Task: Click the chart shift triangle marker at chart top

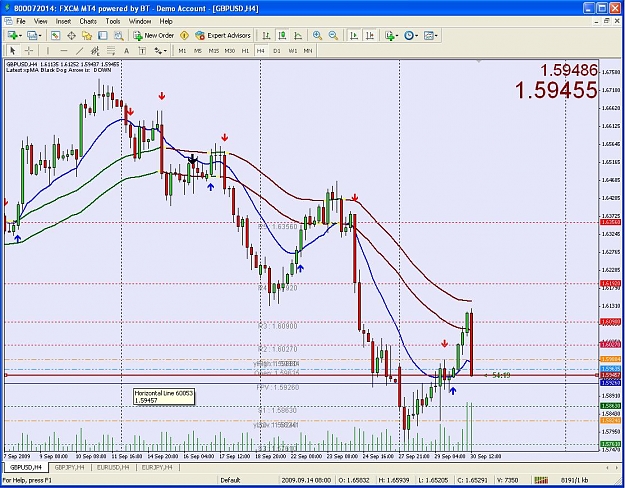Action: [478, 61]
